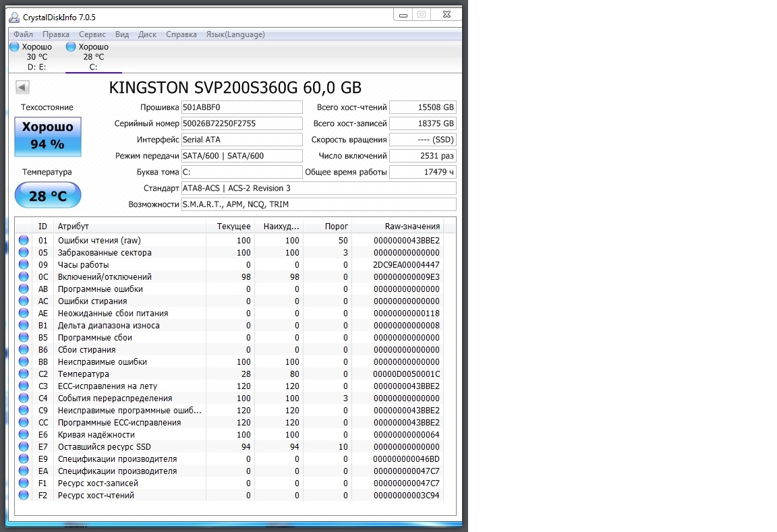Select the C: disk tab
This screenshot has height=532, width=777.
94,57
